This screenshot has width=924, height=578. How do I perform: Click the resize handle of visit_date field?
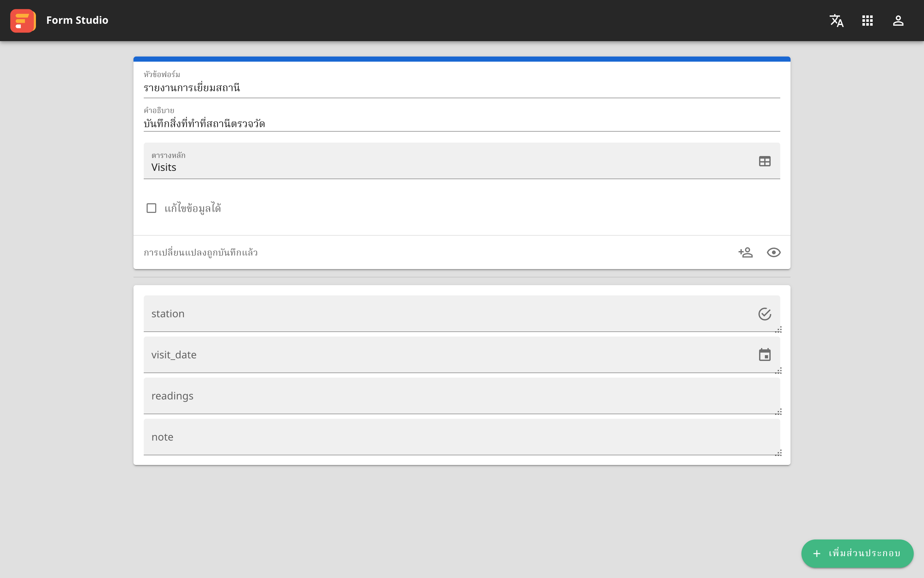click(779, 371)
